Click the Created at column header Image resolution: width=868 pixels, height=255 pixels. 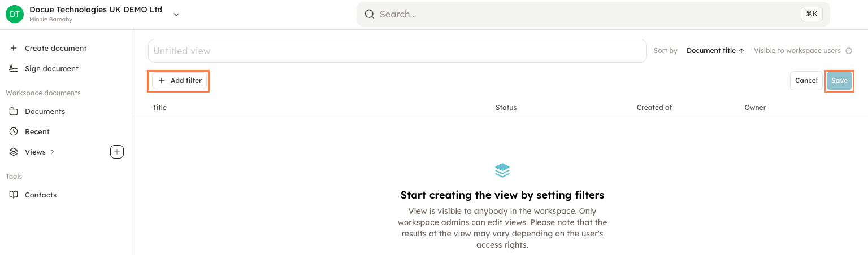coord(654,107)
